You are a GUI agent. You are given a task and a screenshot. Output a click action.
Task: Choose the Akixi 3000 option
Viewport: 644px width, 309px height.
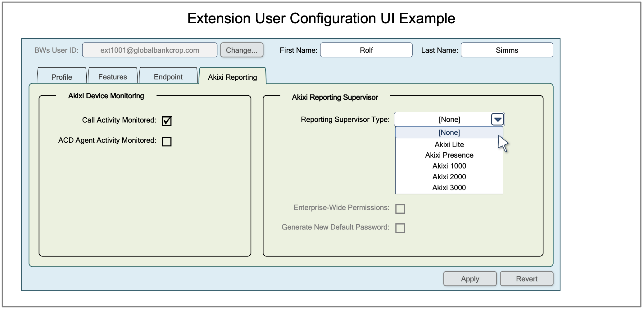pos(449,188)
